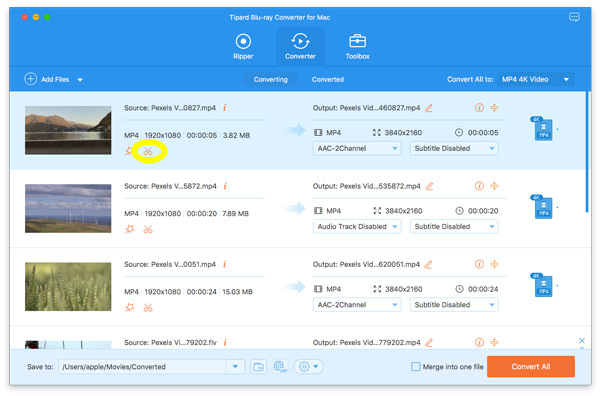Open the AAC-2Channel audio dropdown for first video
Viewport: 600px width, 396px height.
[357, 148]
